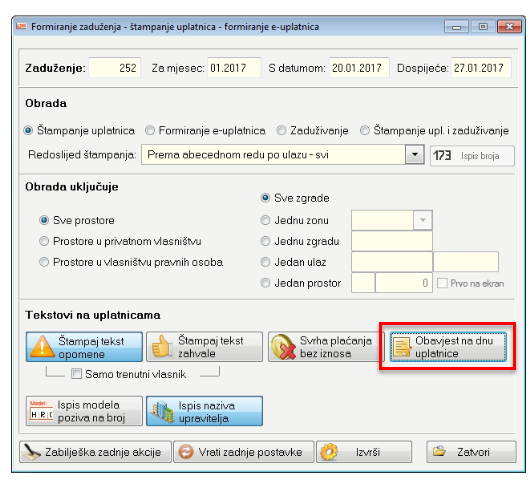
Task: Toggle Ispis naziva upravitelja building icon
Action: click(163, 411)
